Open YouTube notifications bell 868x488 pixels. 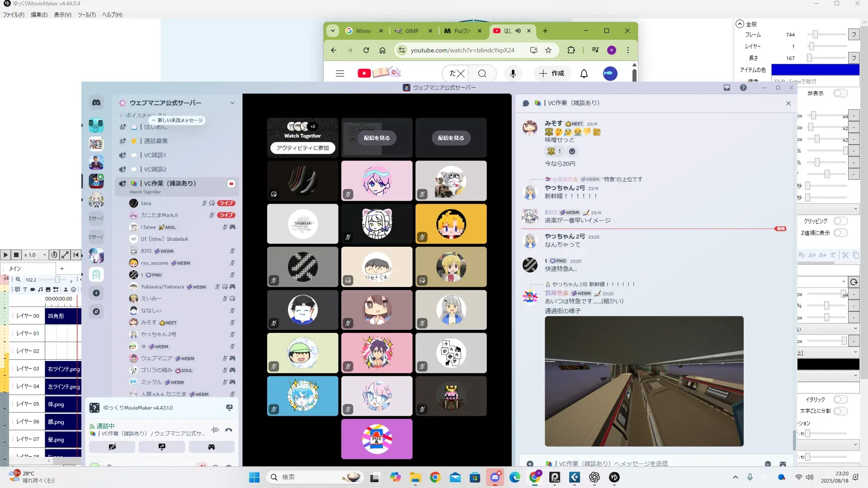click(584, 73)
